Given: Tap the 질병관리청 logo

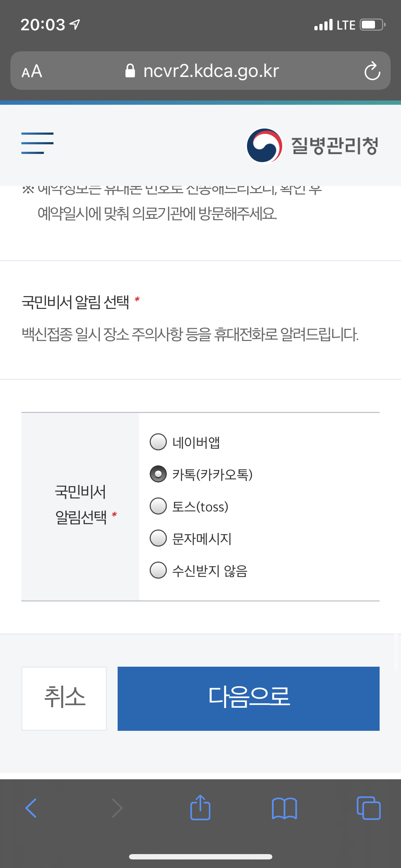Looking at the screenshot, I should tap(312, 145).
